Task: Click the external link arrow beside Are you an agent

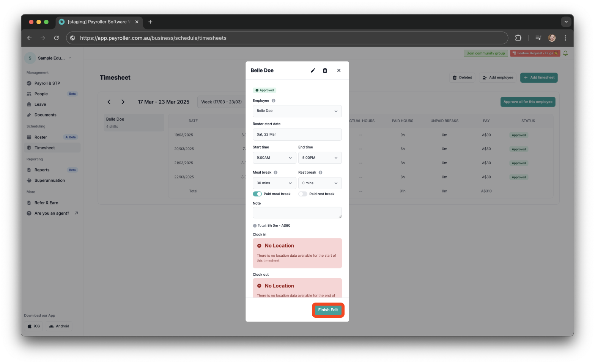Action: 76,213
